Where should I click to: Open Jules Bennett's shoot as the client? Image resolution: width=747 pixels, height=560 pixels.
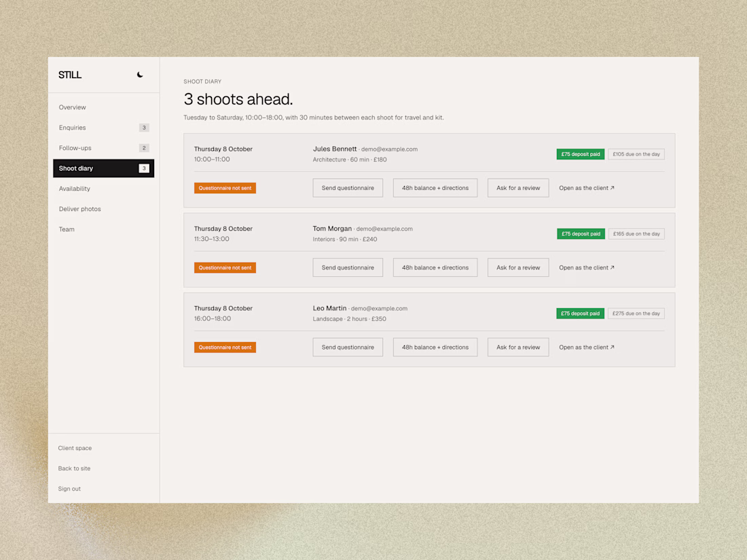pyautogui.click(x=587, y=188)
